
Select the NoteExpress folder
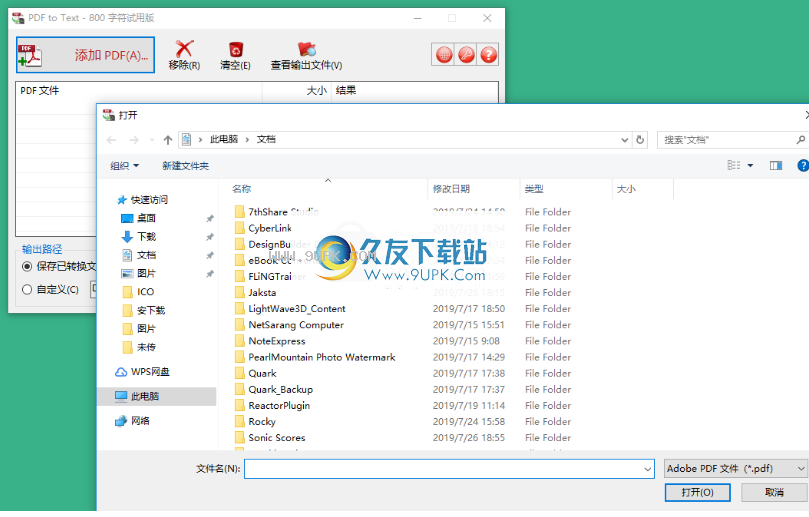pyautogui.click(x=277, y=341)
